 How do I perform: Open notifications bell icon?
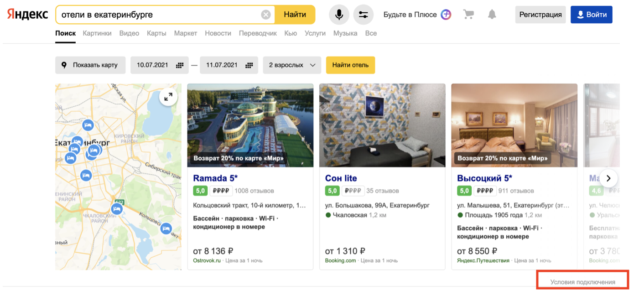tap(492, 15)
